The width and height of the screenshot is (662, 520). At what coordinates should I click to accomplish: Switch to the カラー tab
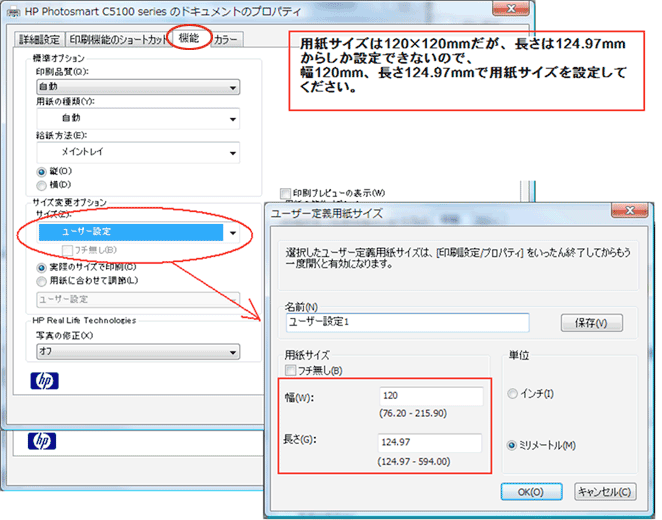pyautogui.click(x=225, y=40)
